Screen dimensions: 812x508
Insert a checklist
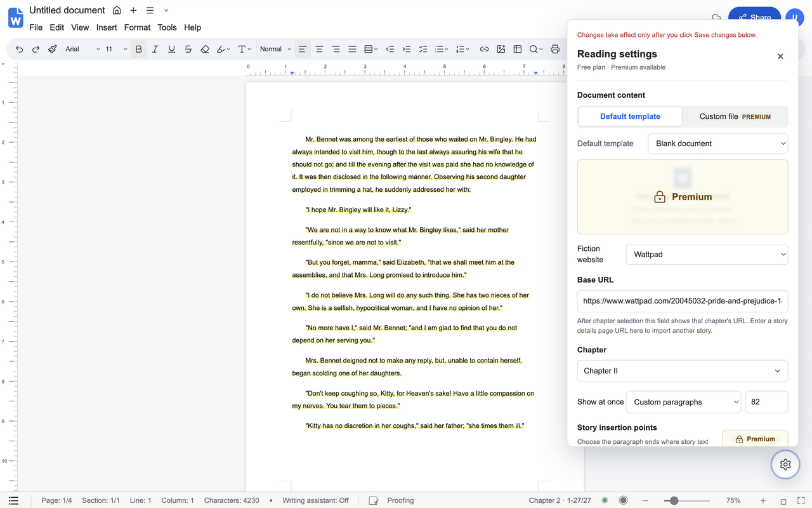(x=422, y=49)
